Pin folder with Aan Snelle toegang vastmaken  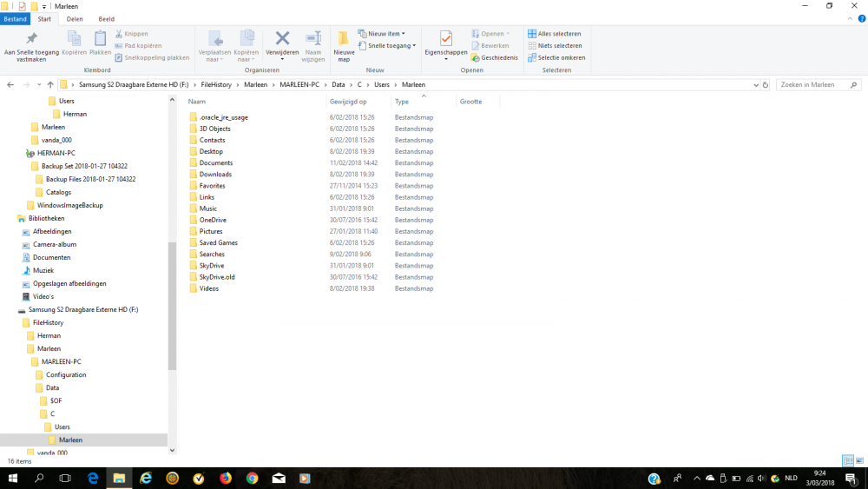click(x=31, y=43)
